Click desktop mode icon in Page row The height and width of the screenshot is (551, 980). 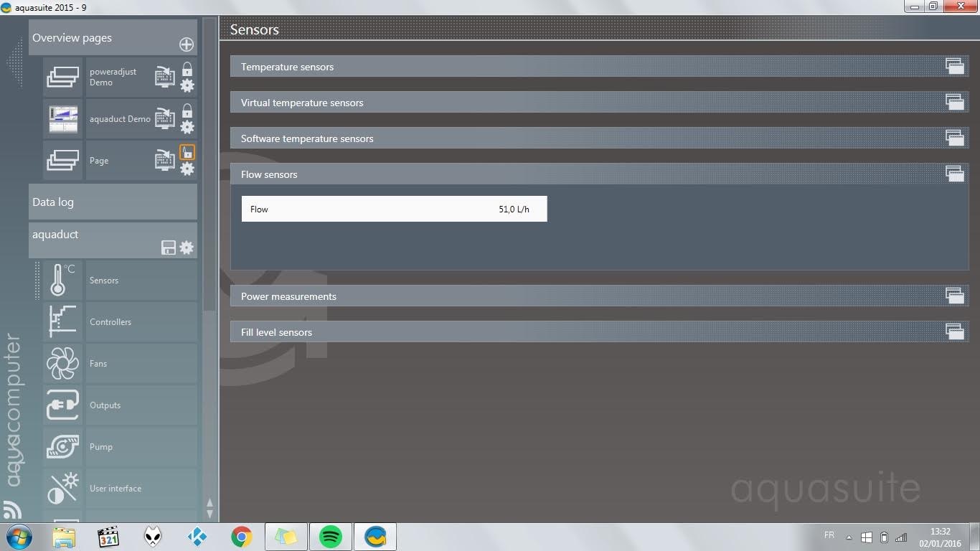[x=165, y=160]
